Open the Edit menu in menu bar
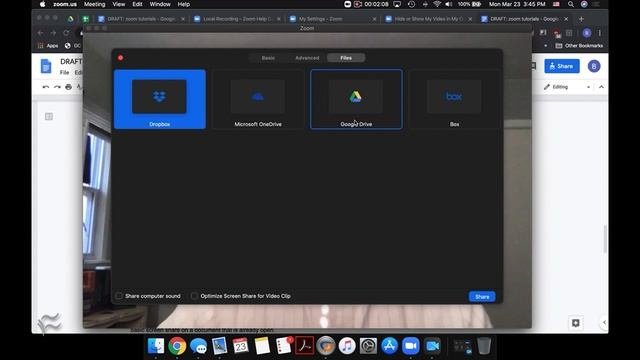This screenshot has height=360, width=640. 137,4
